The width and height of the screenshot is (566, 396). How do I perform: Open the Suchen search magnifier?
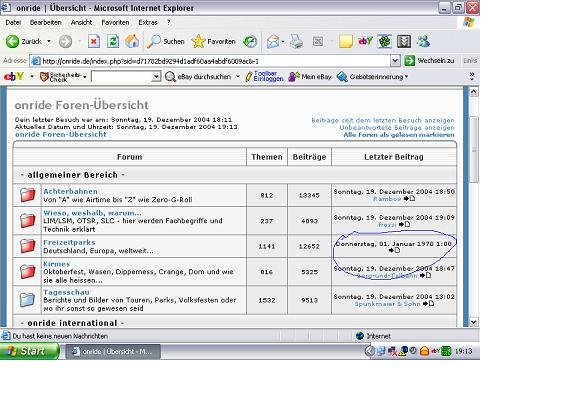tap(166, 42)
